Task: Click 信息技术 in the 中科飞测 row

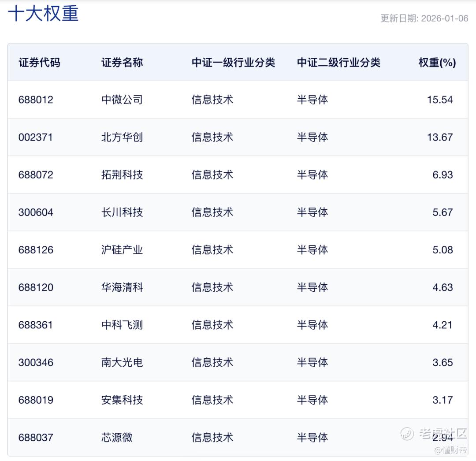Action: click(212, 325)
